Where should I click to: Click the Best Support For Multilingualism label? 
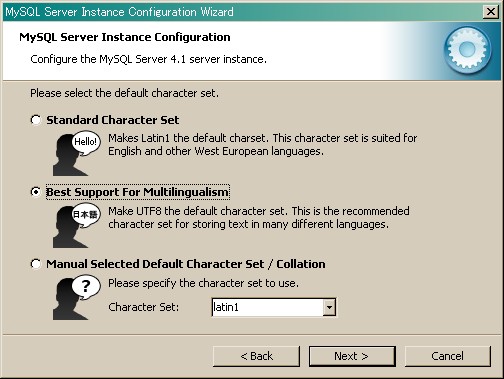coord(137,192)
